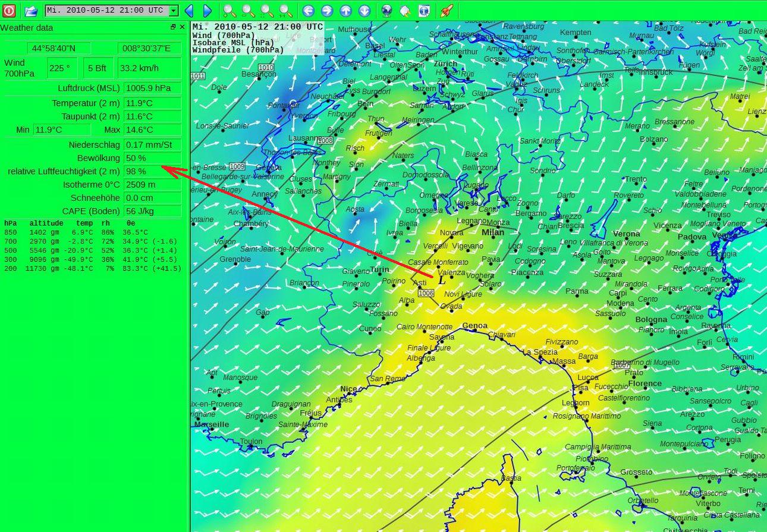Click the L low-pressure marker near Asti
The width and height of the screenshot is (767, 532).
coord(441,280)
